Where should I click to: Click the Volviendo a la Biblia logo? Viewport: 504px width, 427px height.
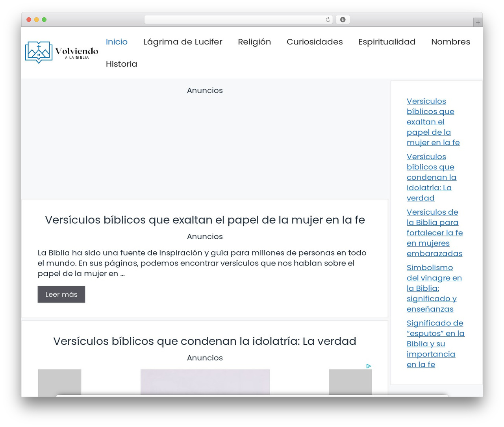[62, 52]
